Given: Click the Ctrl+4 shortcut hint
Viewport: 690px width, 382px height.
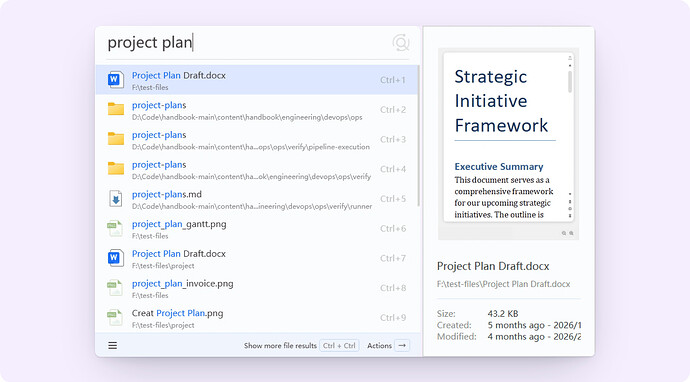Looking at the screenshot, I should (393, 169).
